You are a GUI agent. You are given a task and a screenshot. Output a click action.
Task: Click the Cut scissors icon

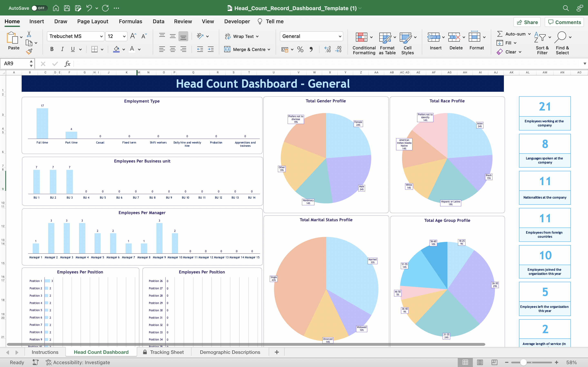(x=29, y=34)
